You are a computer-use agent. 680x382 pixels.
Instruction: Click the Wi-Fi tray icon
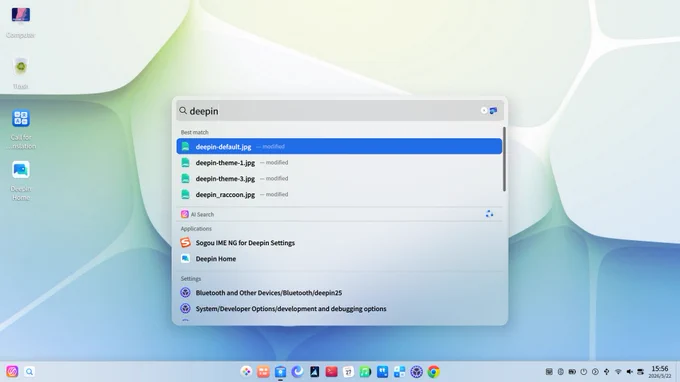(x=618, y=372)
